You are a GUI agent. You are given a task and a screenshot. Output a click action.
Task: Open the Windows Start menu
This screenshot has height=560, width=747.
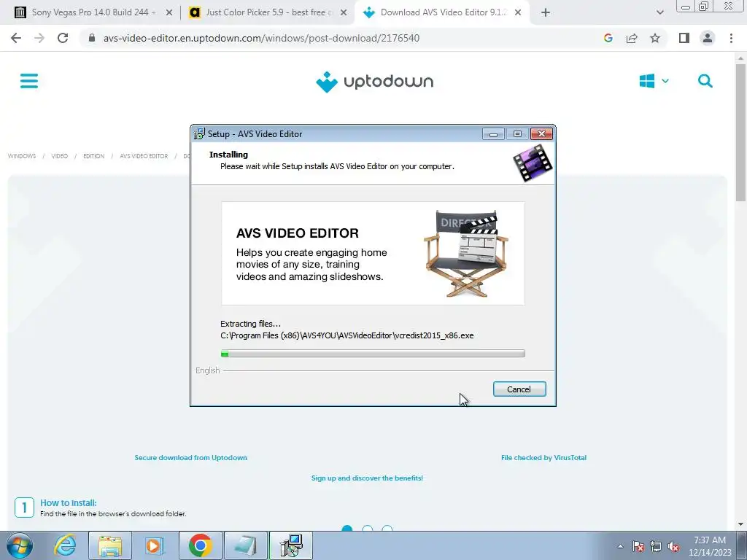(20, 545)
